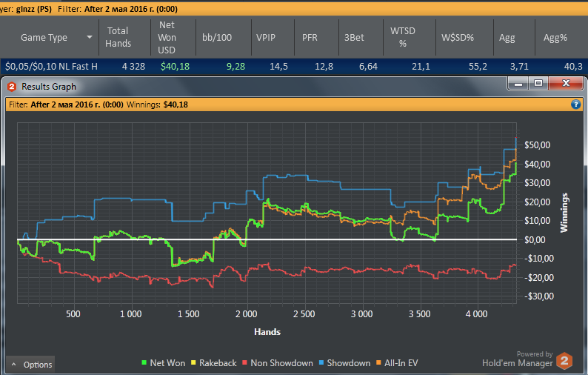
Task: Click the VPIP column header
Action: point(266,38)
